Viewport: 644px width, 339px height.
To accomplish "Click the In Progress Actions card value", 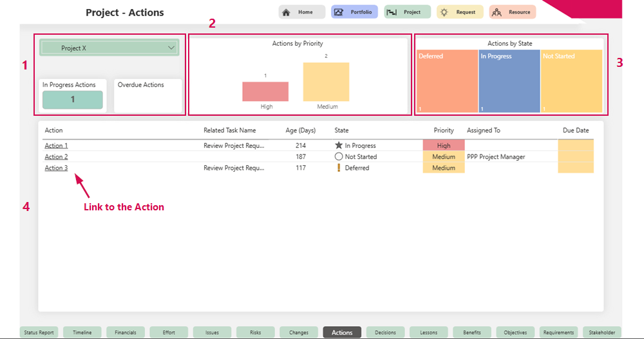I will pos(73,100).
